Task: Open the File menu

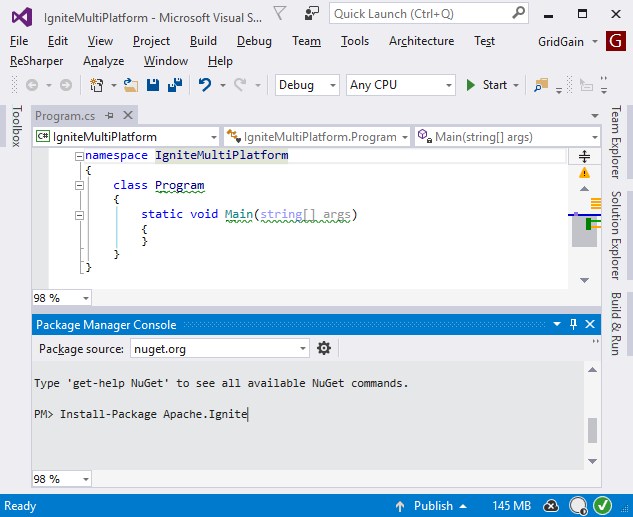Action: click(x=19, y=41)
